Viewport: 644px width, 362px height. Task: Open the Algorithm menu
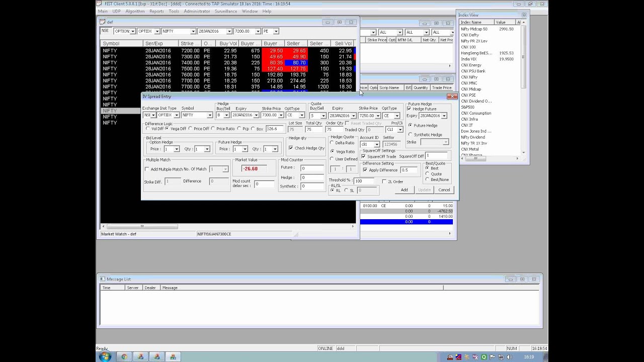coord(135,11)
